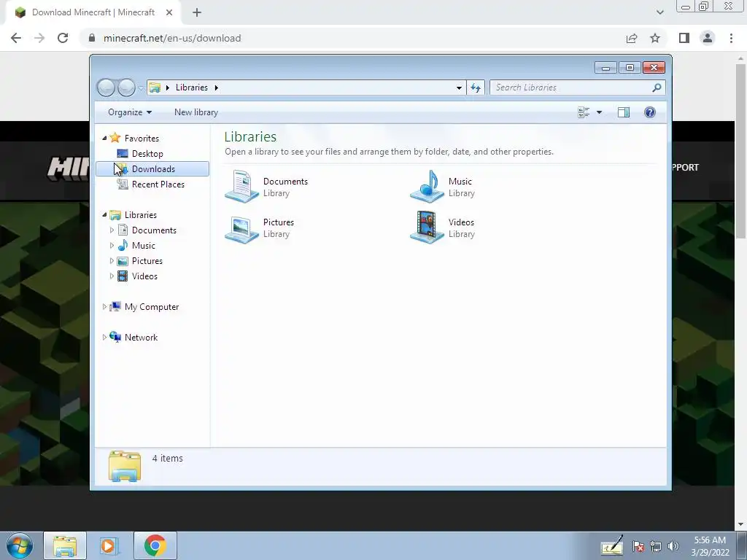Viewport: 747px width, 560px height.
Task: Bookmark this page with star icon
Action: 655,38
